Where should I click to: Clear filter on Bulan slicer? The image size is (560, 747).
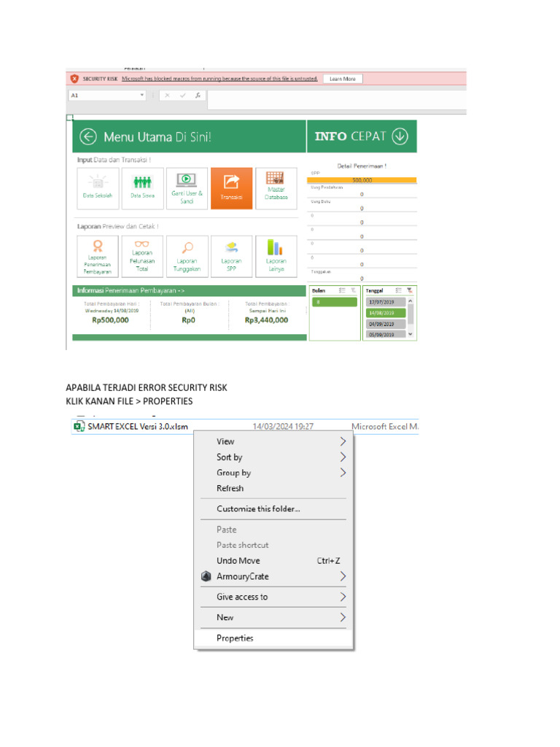click(354, 290)
